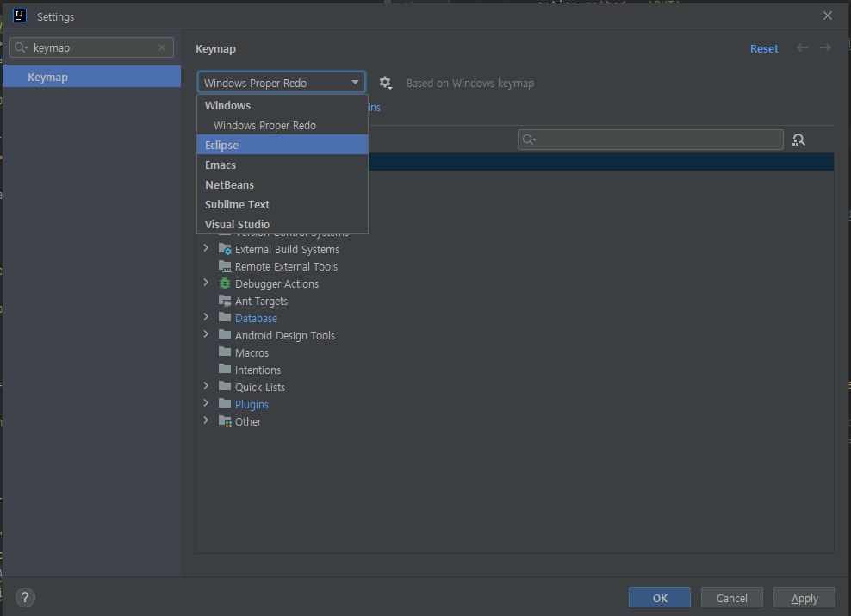Click the External Build Systems folder icon
This screenshot has height=616, width=851.
(225, 249)
